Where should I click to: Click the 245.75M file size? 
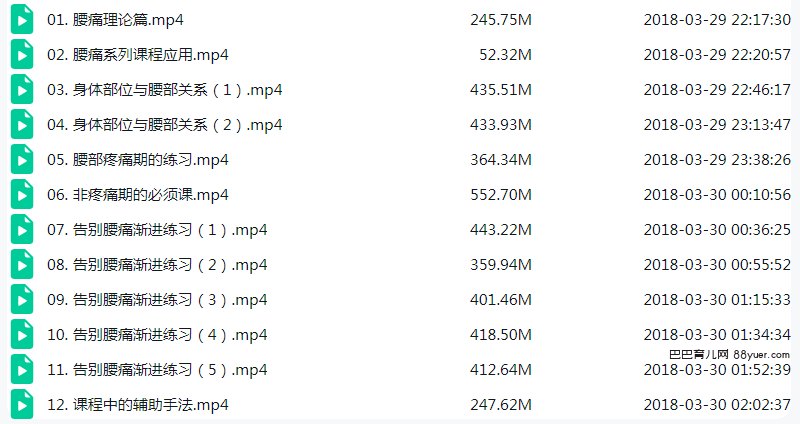(501, 20)
